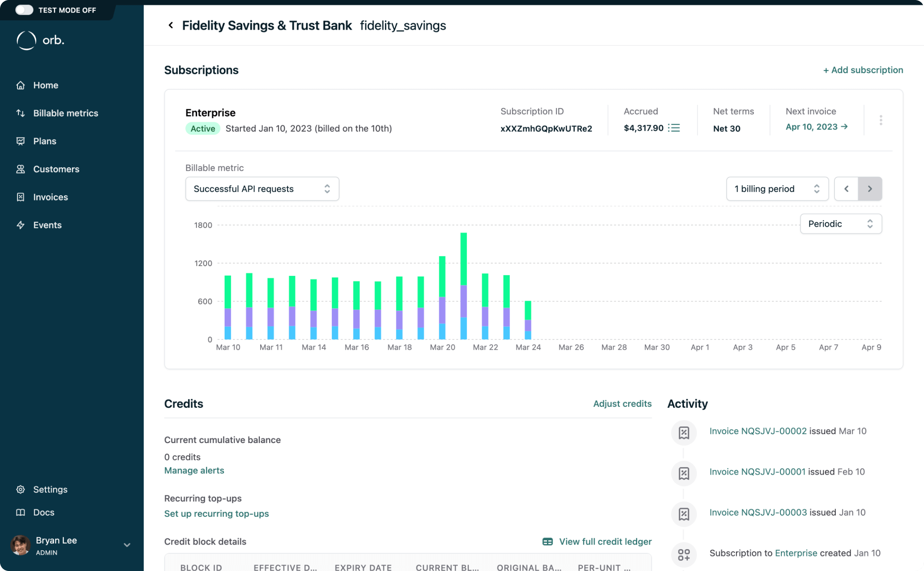Open the accrued amount breakdown list icon
This screenshot has width=924, height=571.
pyautogui.click(x=674, y=128)
